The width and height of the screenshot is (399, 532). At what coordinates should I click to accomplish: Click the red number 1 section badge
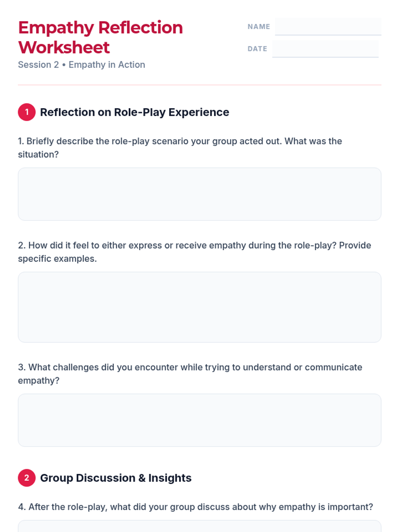(27, 112)
